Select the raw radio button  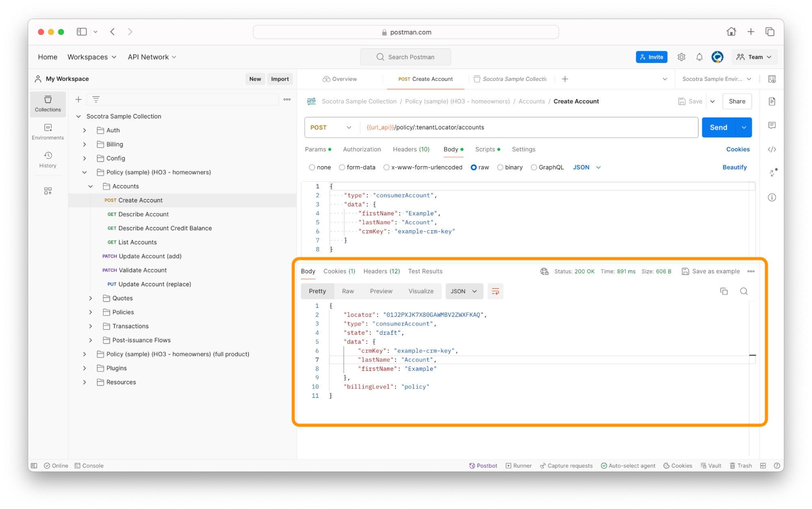coord(474,167)
